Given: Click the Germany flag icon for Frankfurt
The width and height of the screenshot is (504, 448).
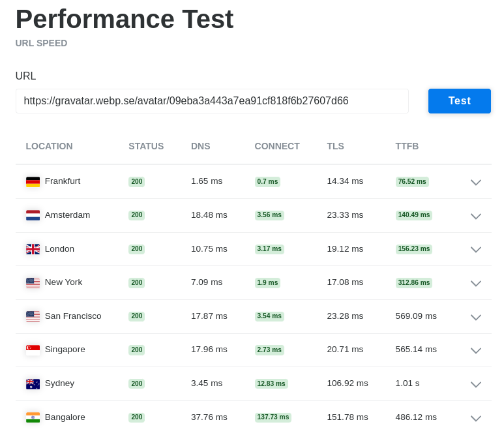Looking at the screenshot, I should 33,181.
